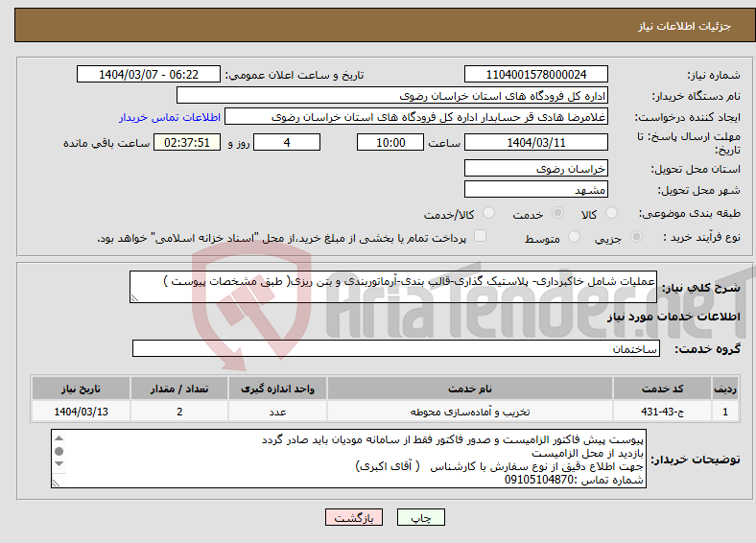Click quantity cell showing 2

pyautogui.click(x=179, y=412)
